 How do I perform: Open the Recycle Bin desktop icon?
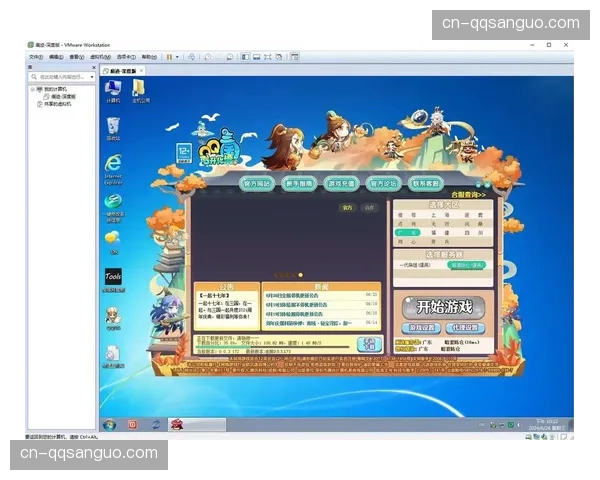coord(113,129)
